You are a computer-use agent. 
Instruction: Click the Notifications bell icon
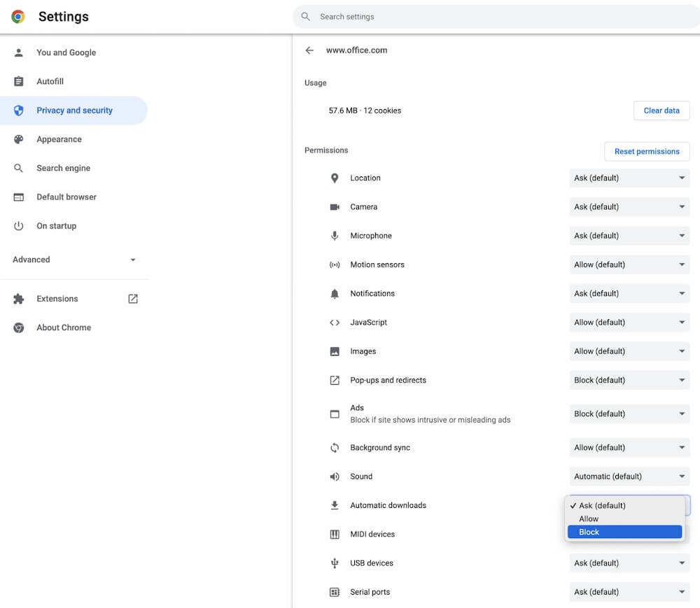pyautogui.click(x=335, y=294)
